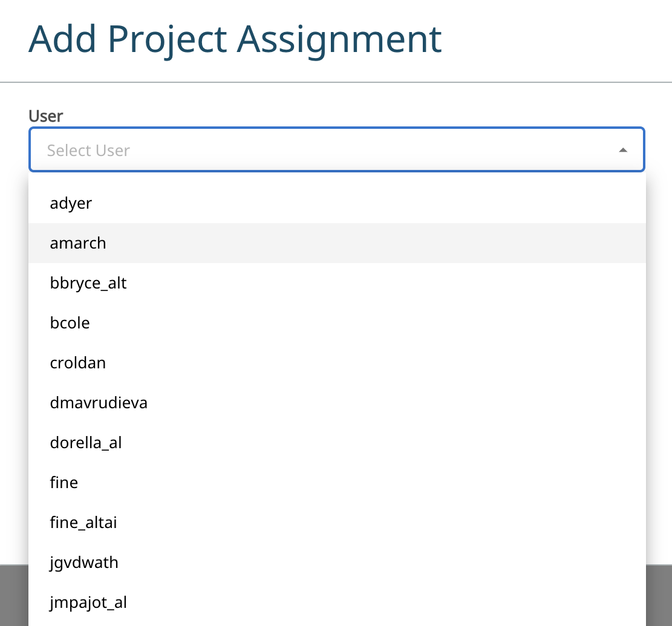Image resolution: width=672 pixels, height=626 pixels.
Task: Click the Add Project Assignment heading
Action: (x=235, y=39)
